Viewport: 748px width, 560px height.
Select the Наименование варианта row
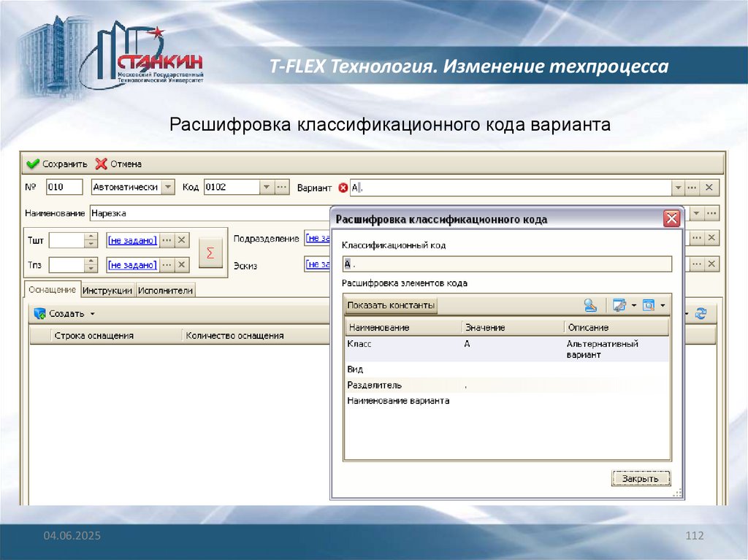click(507, 401)
